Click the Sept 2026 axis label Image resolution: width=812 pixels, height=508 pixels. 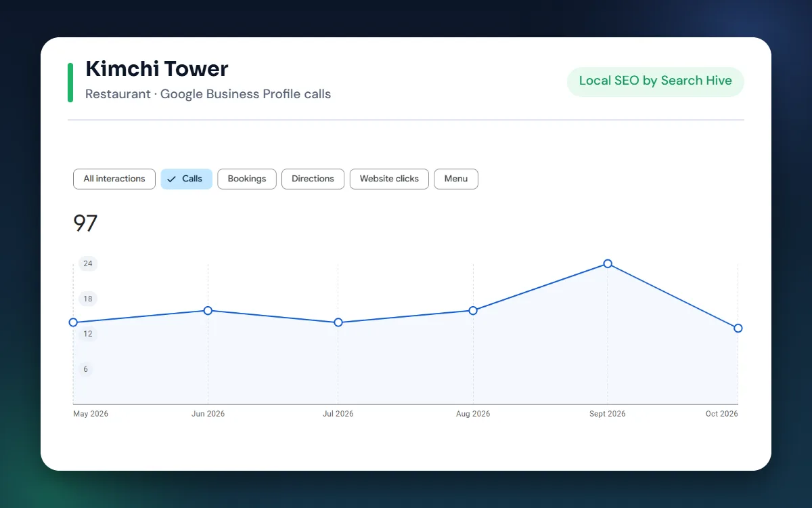608,414
